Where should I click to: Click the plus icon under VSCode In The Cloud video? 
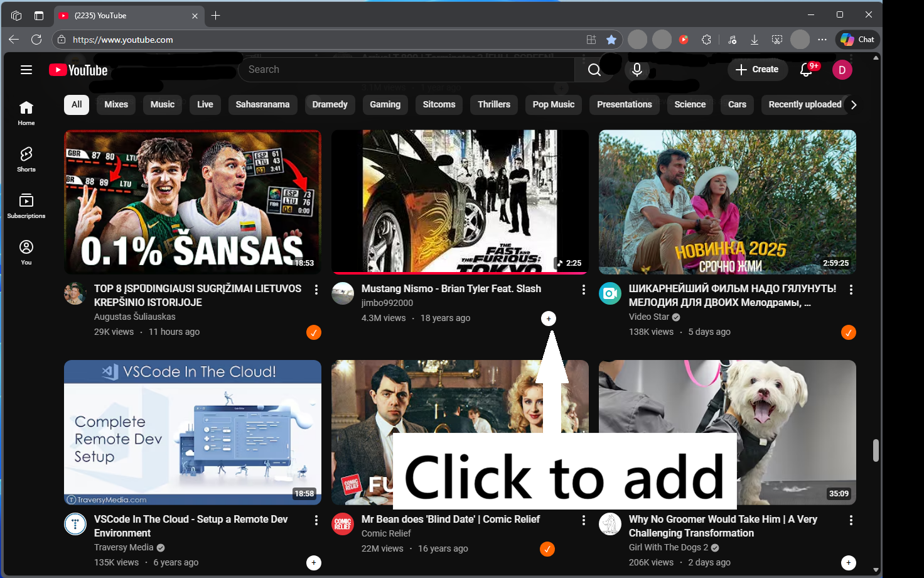[314, 563]
